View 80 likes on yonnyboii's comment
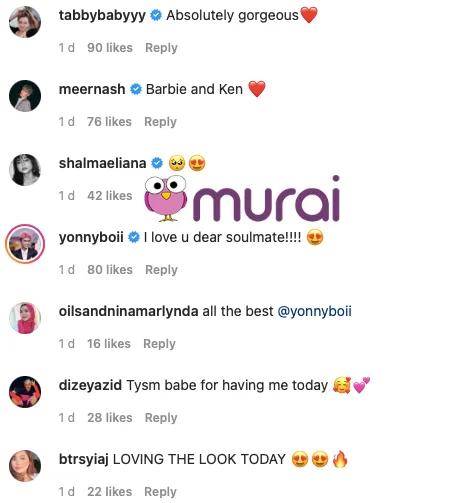Viewport: 463px width, 503px height. (110, 270)
